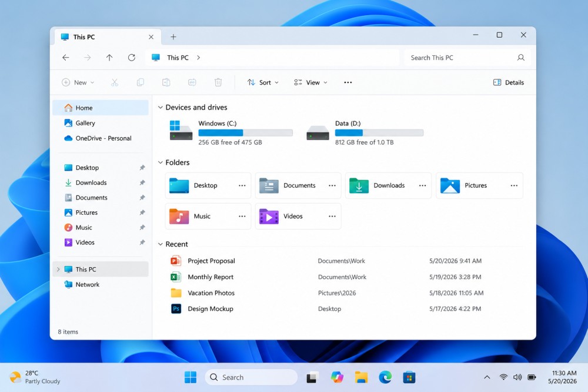Unpin Music using its sidebar pin icon
This screenshot has height=392, width=588.
[142, 228]
